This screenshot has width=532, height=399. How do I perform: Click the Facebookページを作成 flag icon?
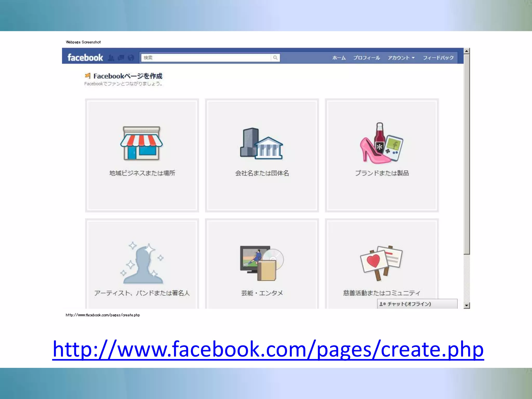tap(88, 76)
